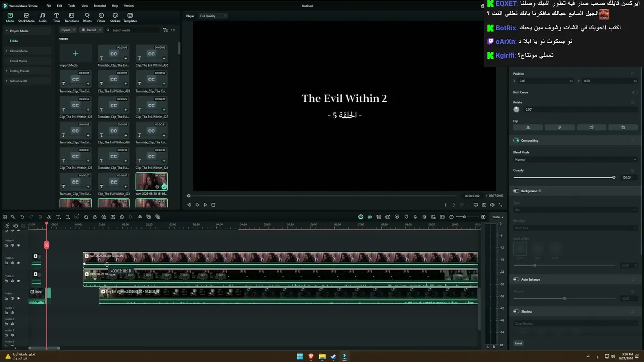Open the Meter dropdown

pos(498,217)
